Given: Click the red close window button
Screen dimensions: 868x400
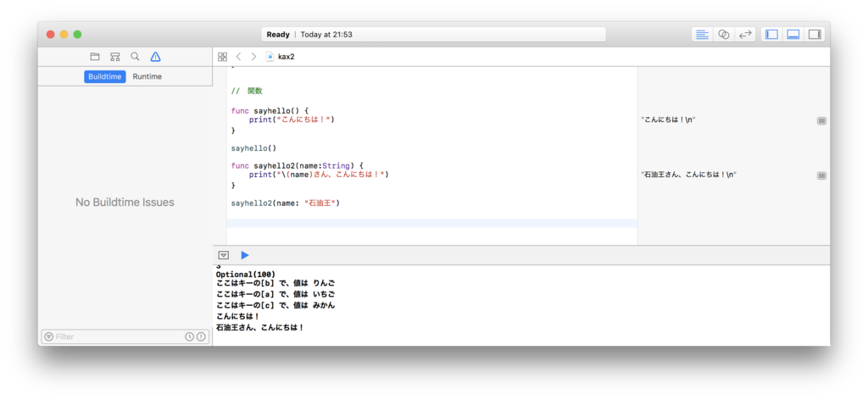Looking at the screenshot, I should pos(50,34).
